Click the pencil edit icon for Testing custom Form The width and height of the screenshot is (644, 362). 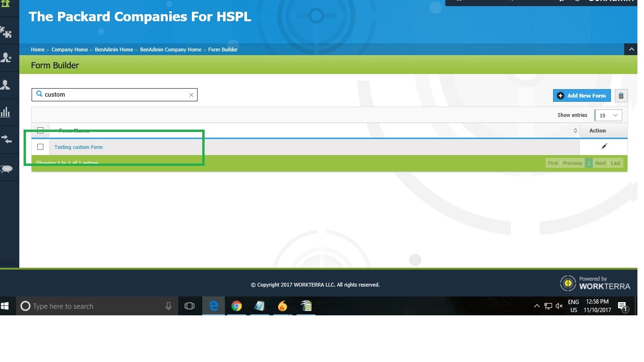(x=604, y=146)
